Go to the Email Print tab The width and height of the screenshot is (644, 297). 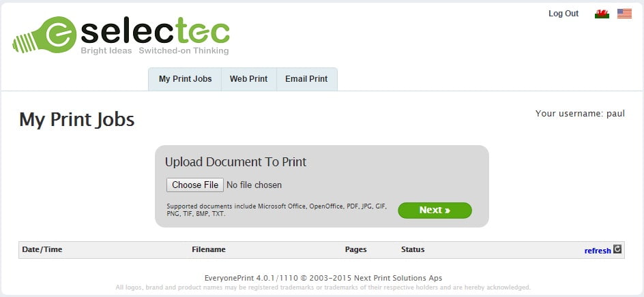point(306,79)
